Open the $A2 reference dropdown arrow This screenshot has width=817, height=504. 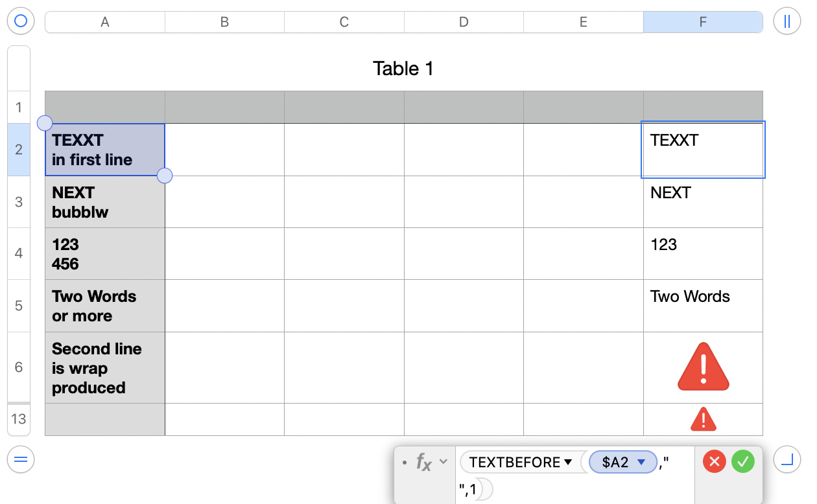point(642,463)
